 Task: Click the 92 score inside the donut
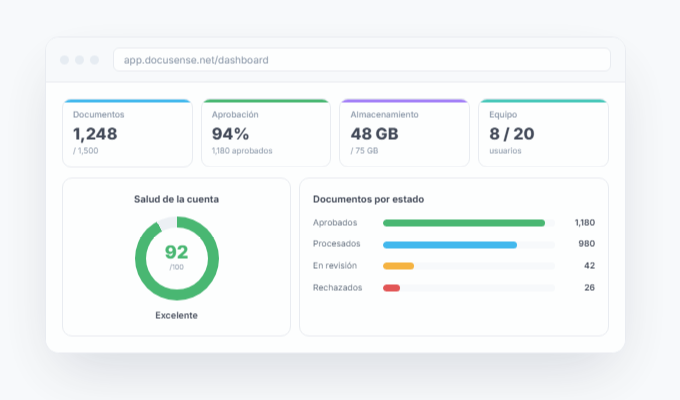point(177,252)
